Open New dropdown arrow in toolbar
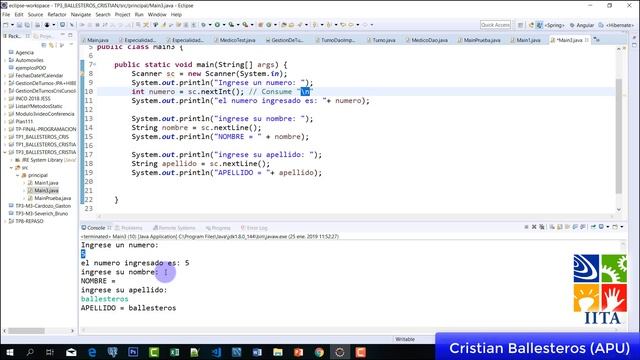Image resolution: width=640 pixels, height=360 pixels. pos(12,25)
